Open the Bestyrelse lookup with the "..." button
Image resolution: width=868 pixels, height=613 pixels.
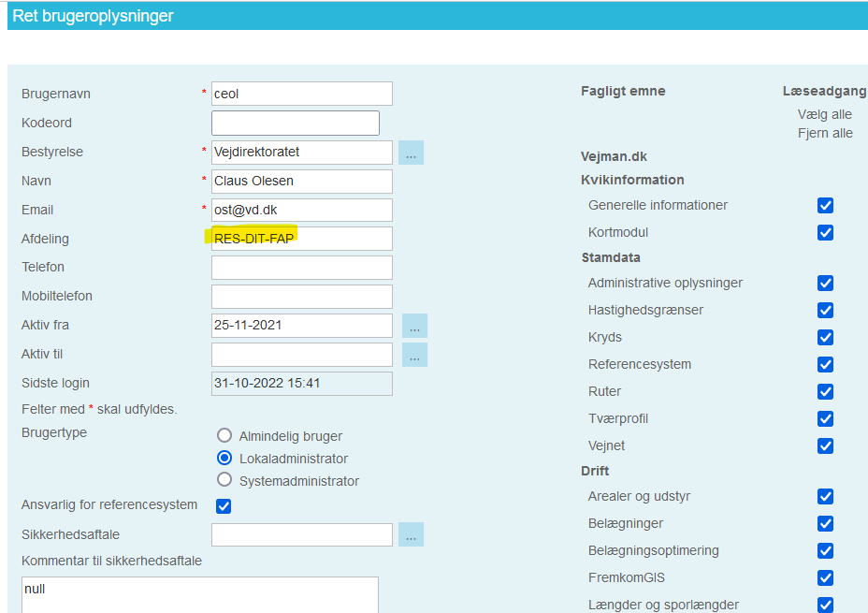[411, 152]
